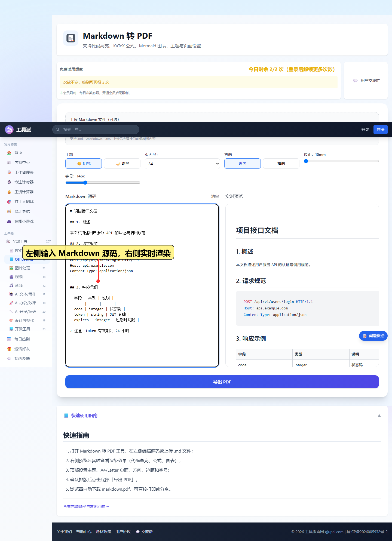Screen dimensions: 392x541
Task: Click the 工具派 logo icon
Action: pos(9,130)
